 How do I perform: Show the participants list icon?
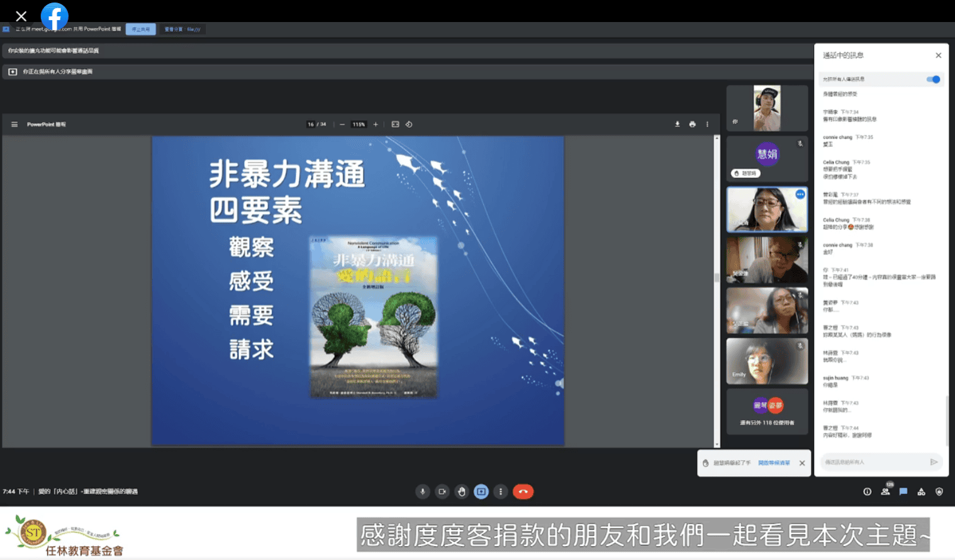pos(885,491)
